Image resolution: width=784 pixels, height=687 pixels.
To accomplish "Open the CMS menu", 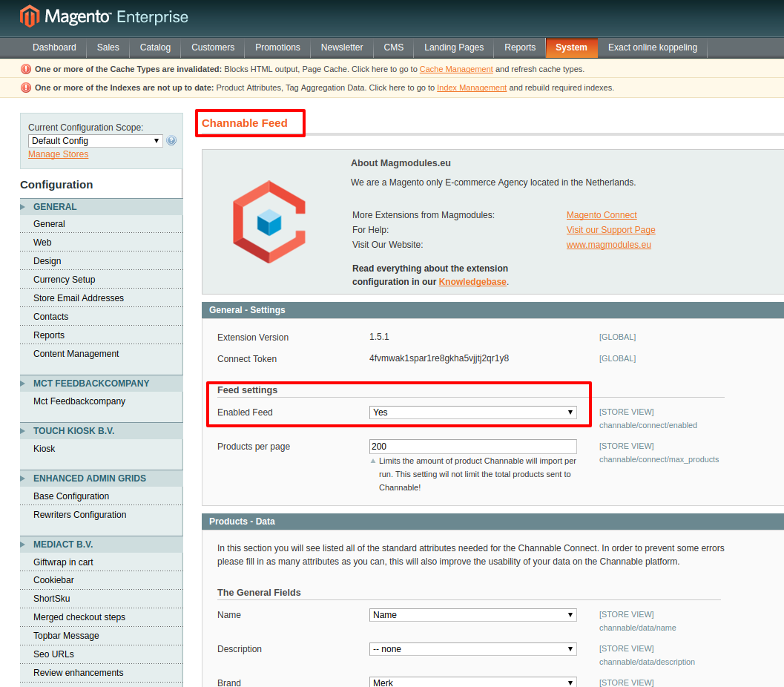I will (x=394, y=47).
